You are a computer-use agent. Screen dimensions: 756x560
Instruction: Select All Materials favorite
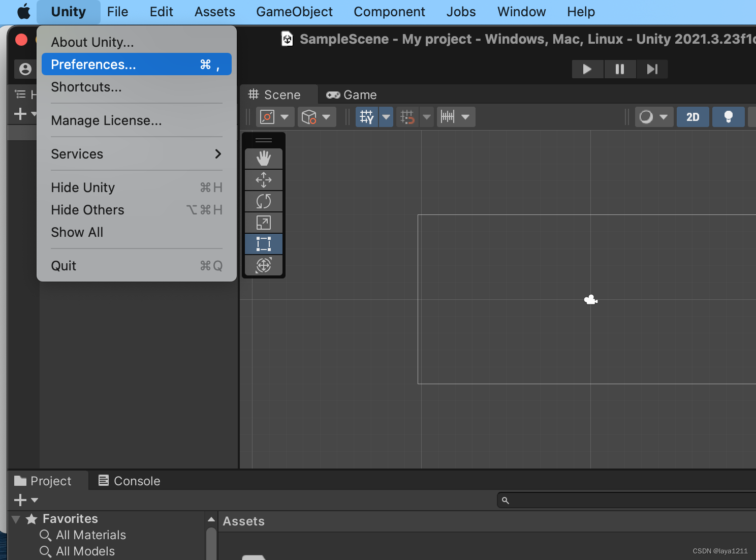coord(91,535)
